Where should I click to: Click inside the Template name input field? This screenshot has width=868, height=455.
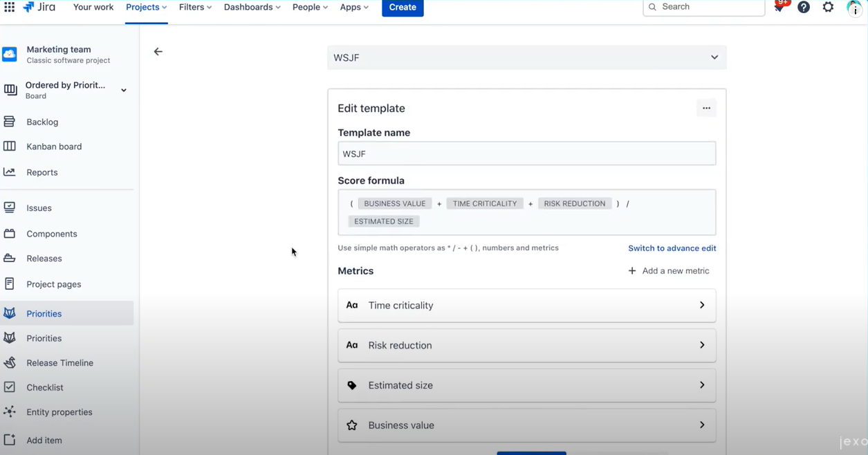(x=526, y=154)
